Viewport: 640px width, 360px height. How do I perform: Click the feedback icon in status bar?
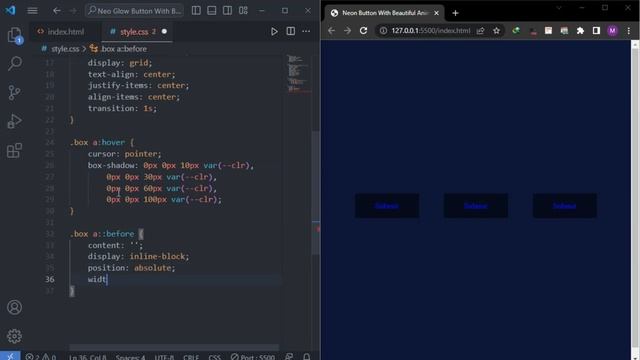click(x=289, y=357)
